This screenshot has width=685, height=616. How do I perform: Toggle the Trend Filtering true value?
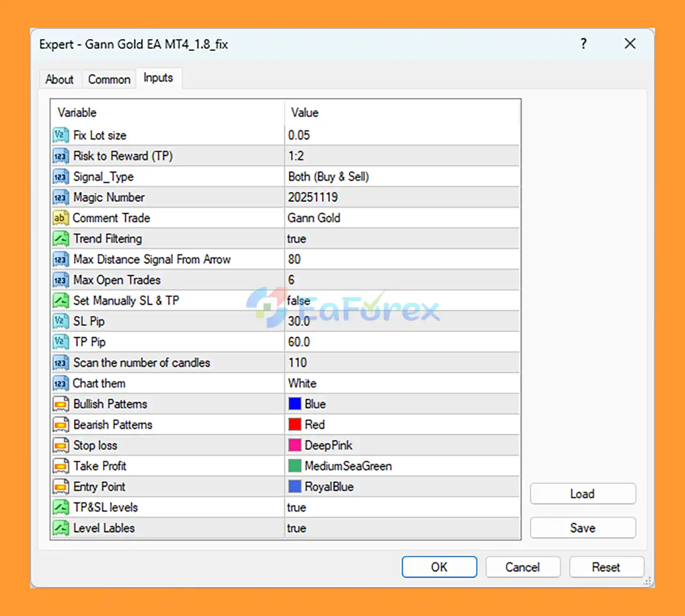297,239
